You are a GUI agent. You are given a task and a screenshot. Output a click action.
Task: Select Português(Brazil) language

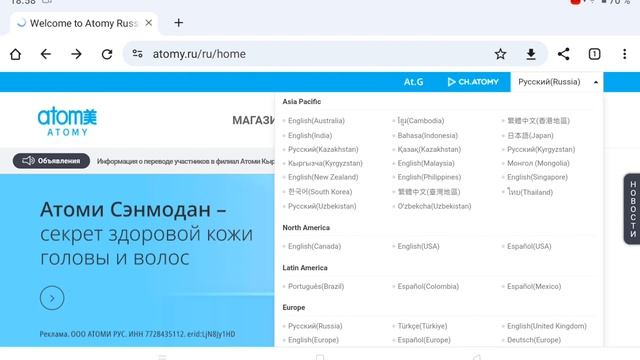[x=316, y=287]
